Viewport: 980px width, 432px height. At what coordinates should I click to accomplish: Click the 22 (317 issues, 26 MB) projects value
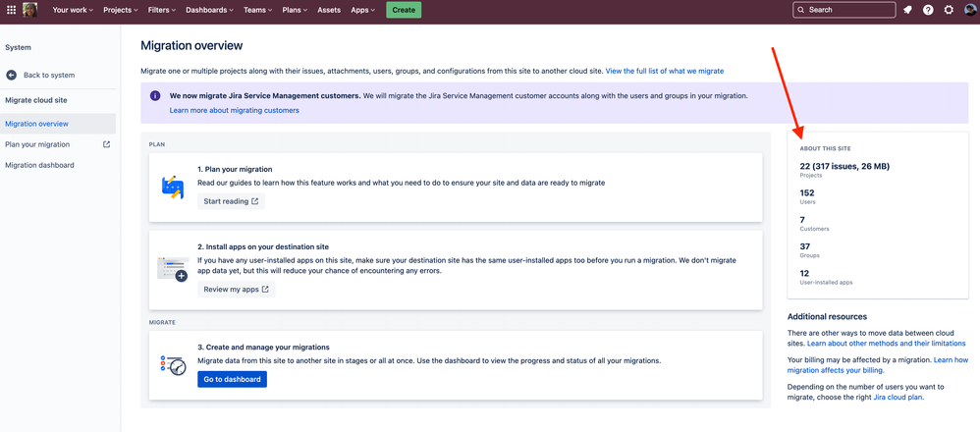pyautogui.click(x=844, y=166)
